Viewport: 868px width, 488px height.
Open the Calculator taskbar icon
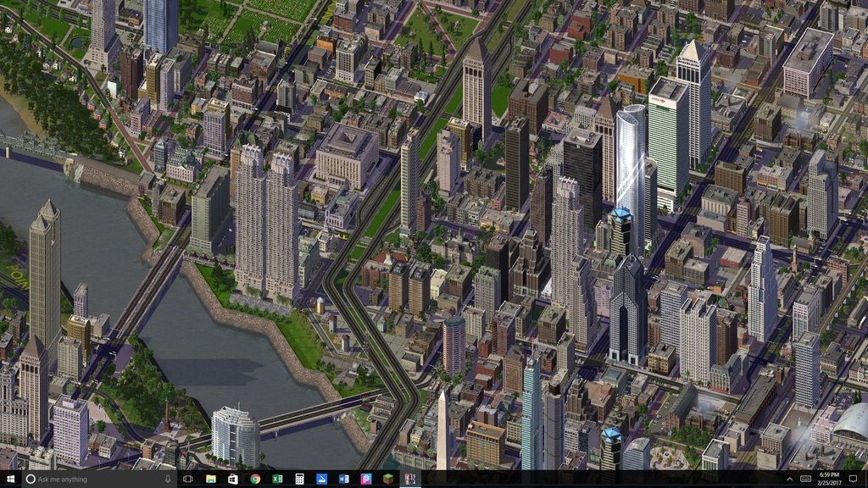(299, 480)
